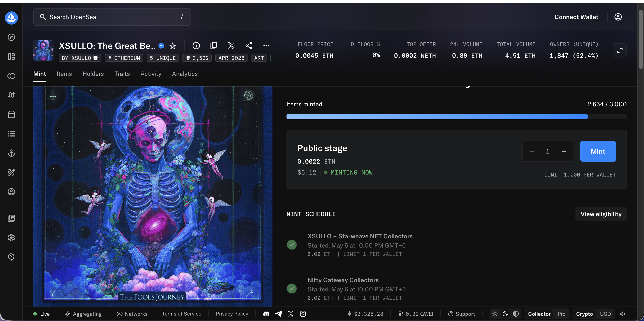Switch to the Mint tab
Image resolution: width=644 pixels, height=321 pixels.
click(x=40, y=74)
